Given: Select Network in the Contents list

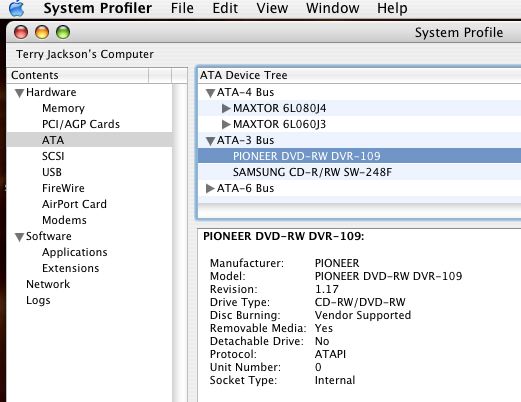Looking at the screenshot, I should pos(48,284).
